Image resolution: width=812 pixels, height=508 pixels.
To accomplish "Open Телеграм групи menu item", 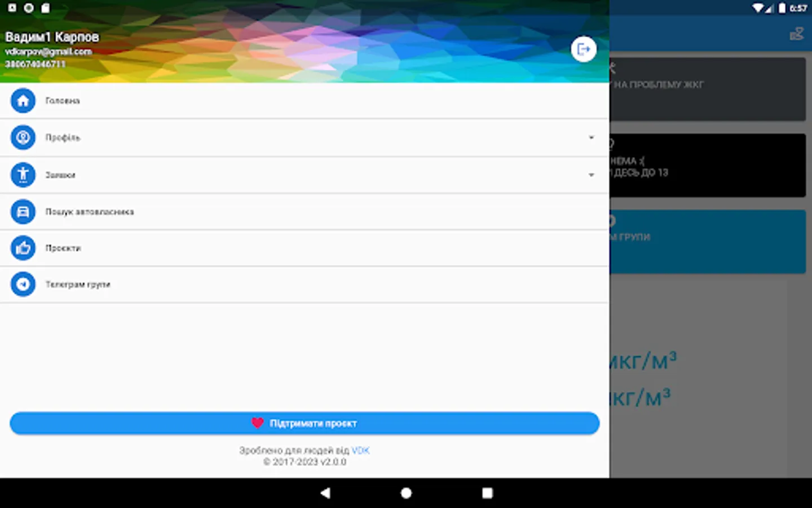I will 304,284.
